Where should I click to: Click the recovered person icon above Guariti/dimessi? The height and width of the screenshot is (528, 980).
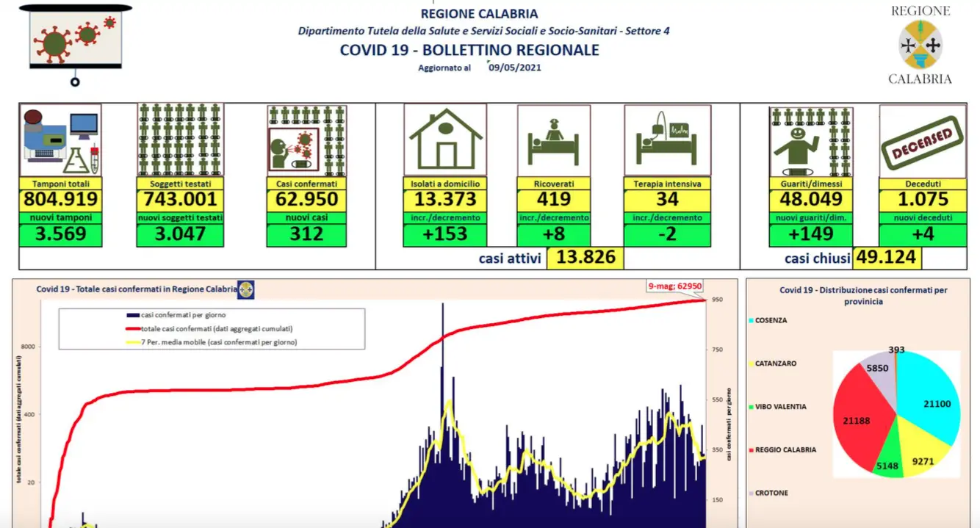tap(811, 142)
